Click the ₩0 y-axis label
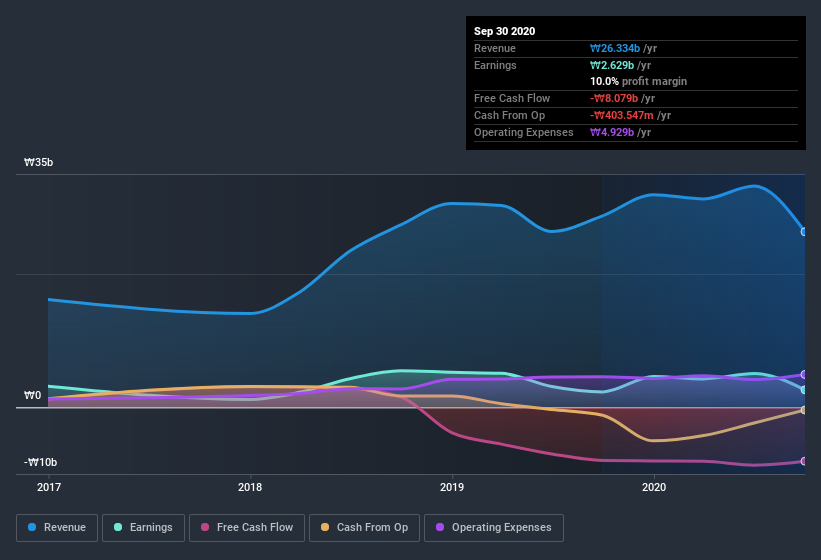 click(32, 395)
